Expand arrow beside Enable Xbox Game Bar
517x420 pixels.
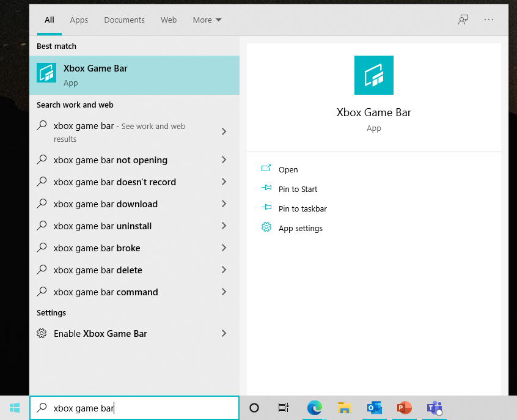tap(224, 334)
